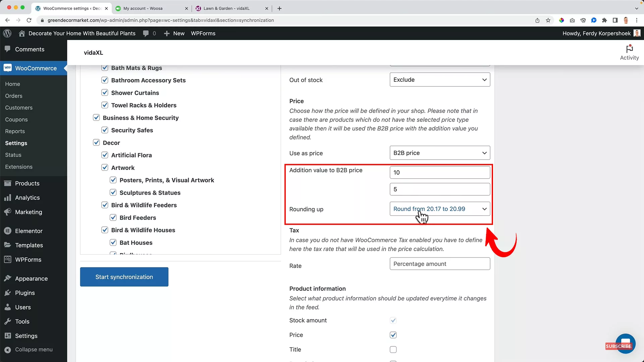644x362 pixels.
Task: Click the Rate input field
Action: (440, 263)
